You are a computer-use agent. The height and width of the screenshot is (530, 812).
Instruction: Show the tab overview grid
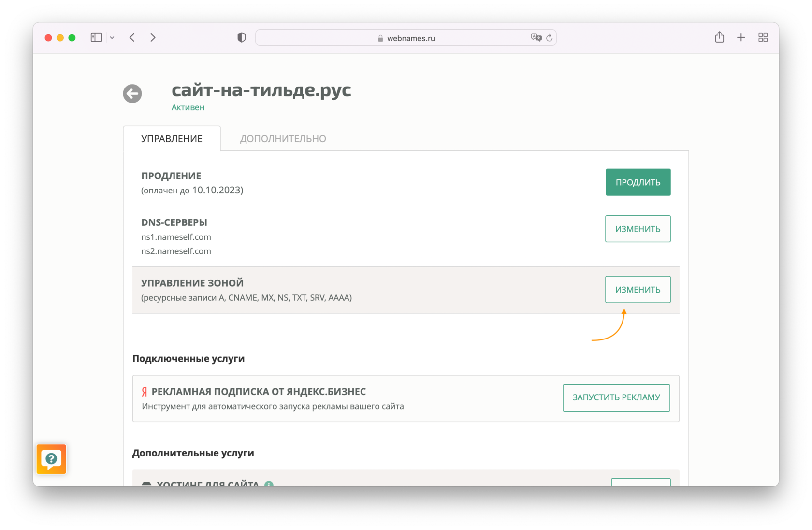763,37
